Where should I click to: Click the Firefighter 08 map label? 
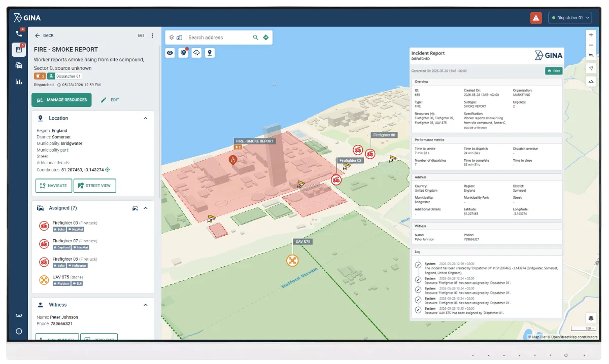[384, 135]
